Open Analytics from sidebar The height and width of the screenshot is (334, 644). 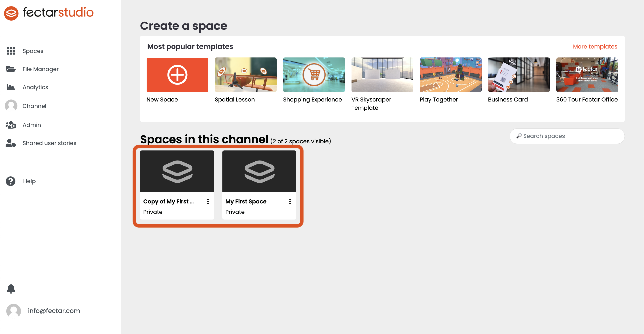[35, 87]
